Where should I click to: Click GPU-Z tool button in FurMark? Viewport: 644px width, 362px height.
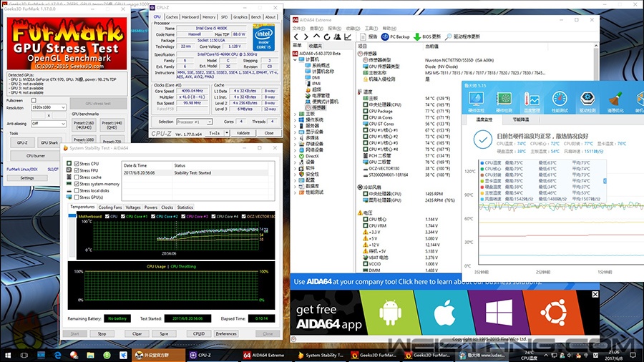click(x=22, y=142)
